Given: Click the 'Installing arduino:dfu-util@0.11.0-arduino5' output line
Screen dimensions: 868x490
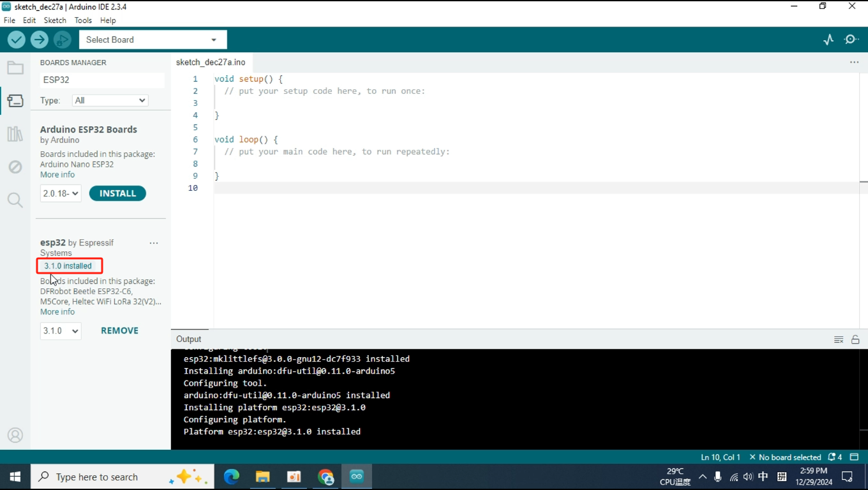Looking at the screenshot, I should pyautogui.click(x=289, y=371).
